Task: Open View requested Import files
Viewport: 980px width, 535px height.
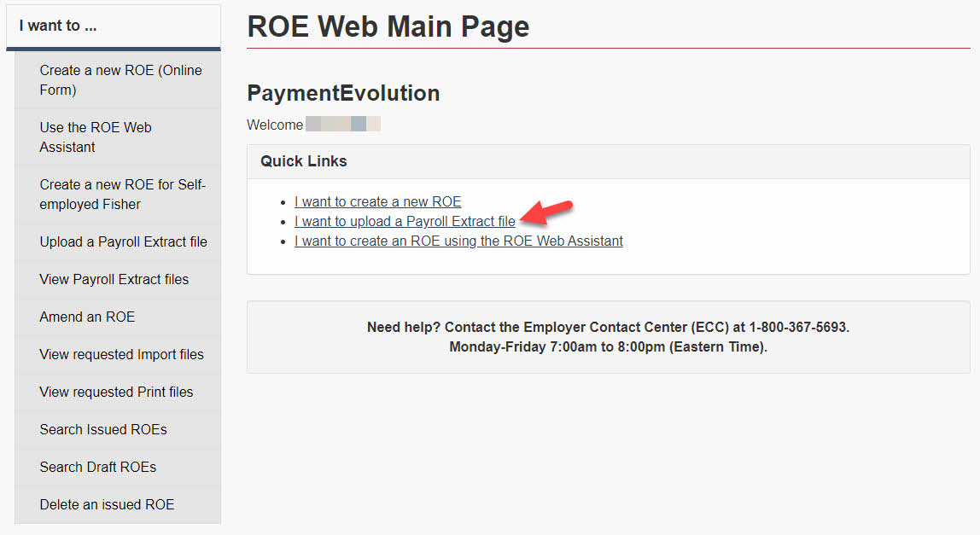Action: pos(121,355)
